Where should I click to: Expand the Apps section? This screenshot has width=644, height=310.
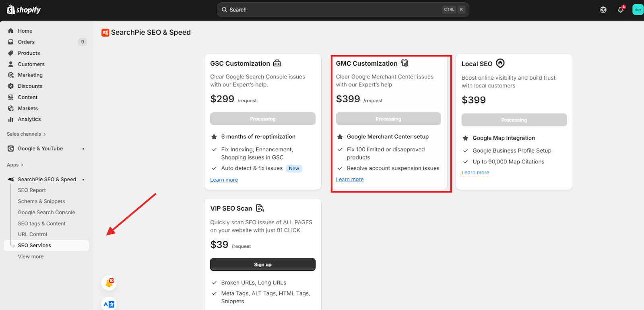15,165
